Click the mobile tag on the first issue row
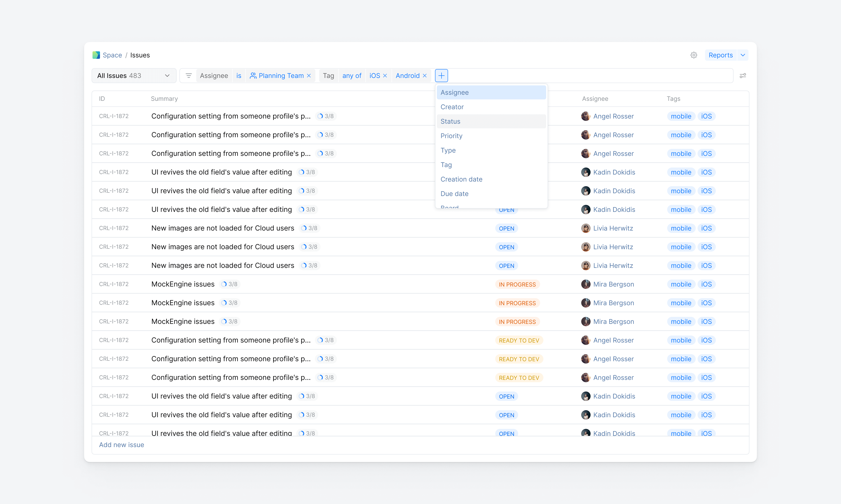The height and width of the screenshot is (504, 841). (x=681, y=116)
